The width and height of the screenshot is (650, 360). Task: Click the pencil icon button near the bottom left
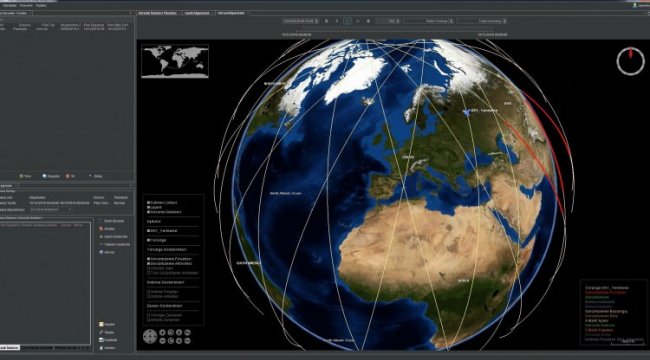coord(107,332)
